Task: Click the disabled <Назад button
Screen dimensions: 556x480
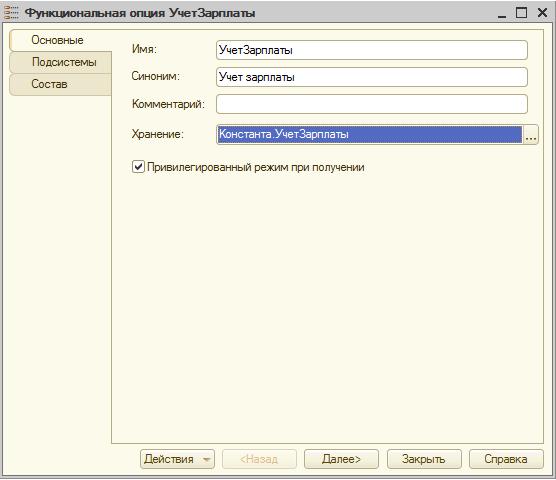Action: tap(259, 459)
